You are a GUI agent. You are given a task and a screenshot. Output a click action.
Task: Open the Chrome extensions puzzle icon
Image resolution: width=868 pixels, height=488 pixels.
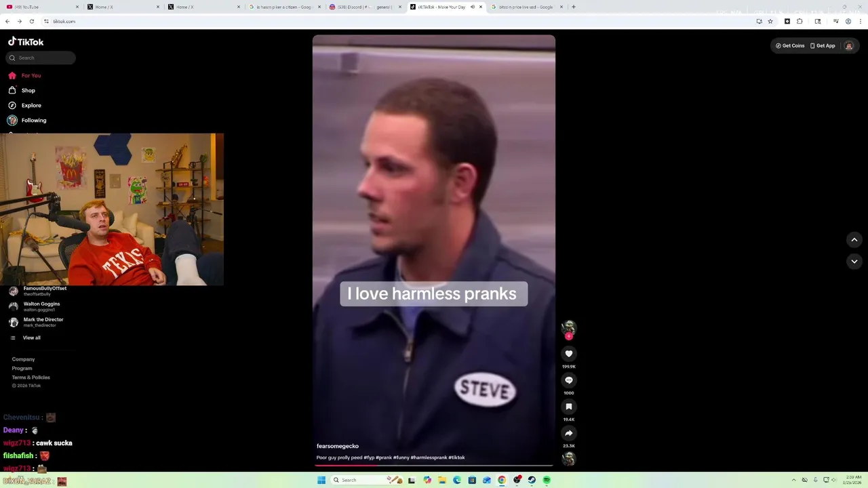pos(800,21)
